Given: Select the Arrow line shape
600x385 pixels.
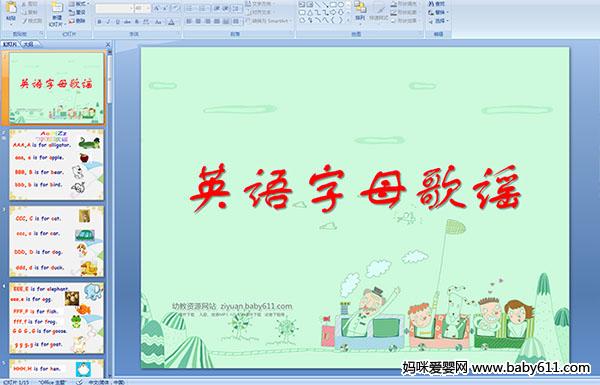Looking at the screenshot, I should pos(325,4).
